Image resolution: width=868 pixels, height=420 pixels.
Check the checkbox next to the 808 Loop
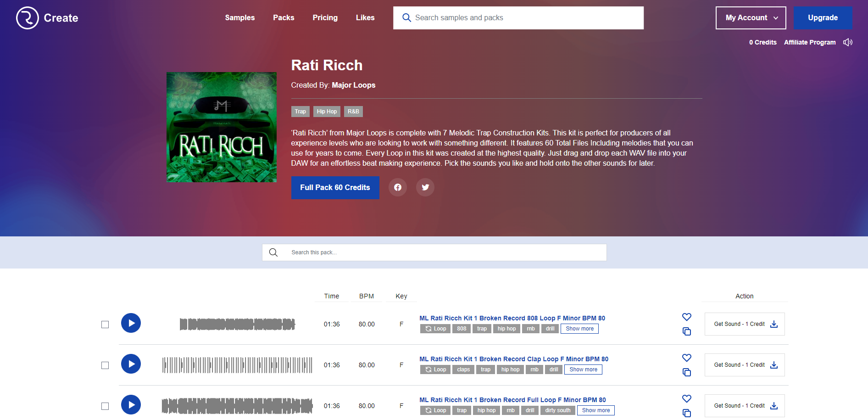(x=105, y=324)
